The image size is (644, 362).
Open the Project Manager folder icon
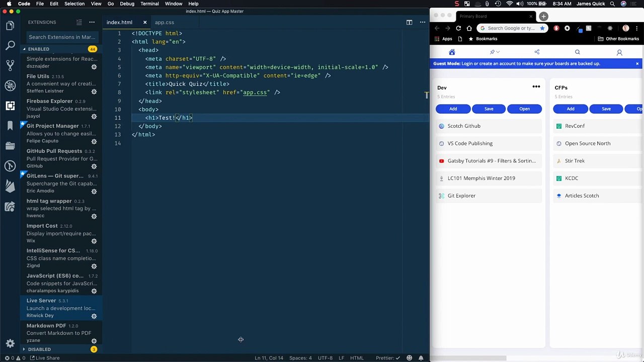pos(10,146)
